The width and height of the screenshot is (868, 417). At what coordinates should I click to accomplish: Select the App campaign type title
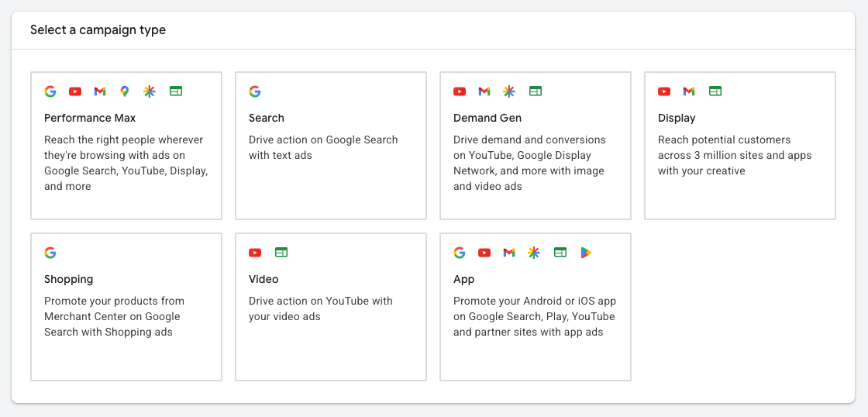464,279
